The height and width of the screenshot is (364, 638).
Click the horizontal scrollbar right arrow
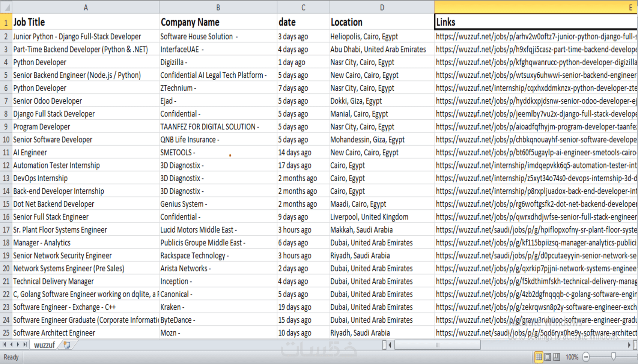(629, 345)
